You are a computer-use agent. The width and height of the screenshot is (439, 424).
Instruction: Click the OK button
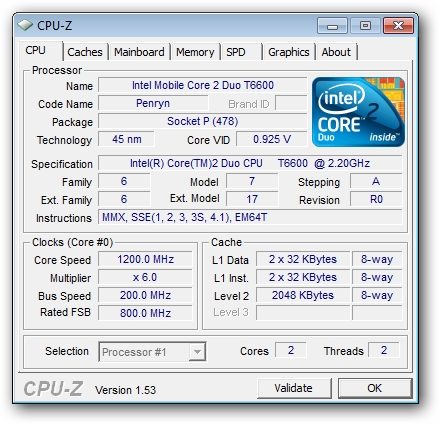(x=375, y=388)
